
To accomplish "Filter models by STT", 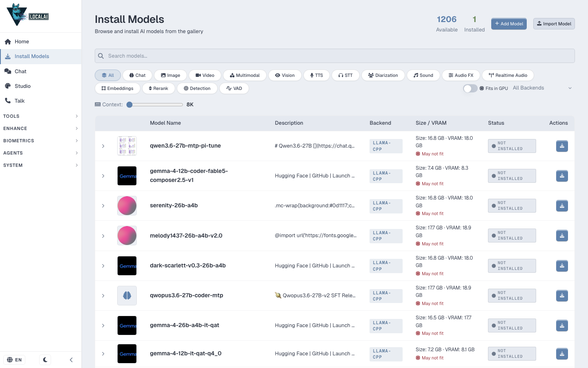I will tap(345, 75).
